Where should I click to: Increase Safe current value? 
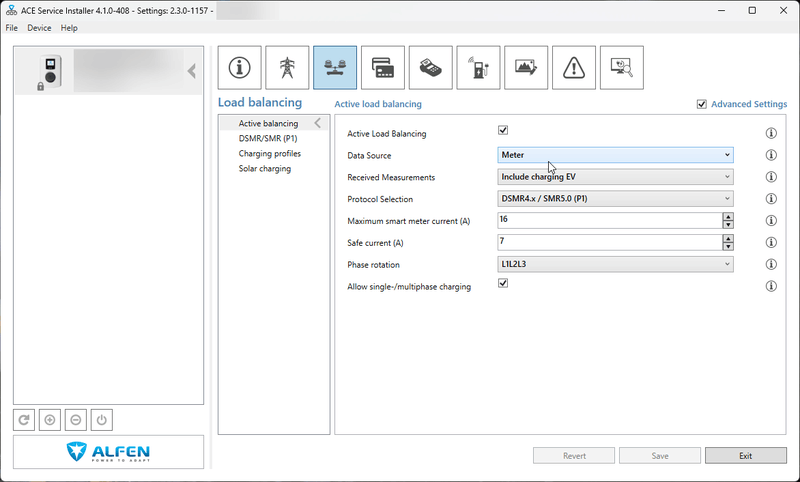(728, 239)
